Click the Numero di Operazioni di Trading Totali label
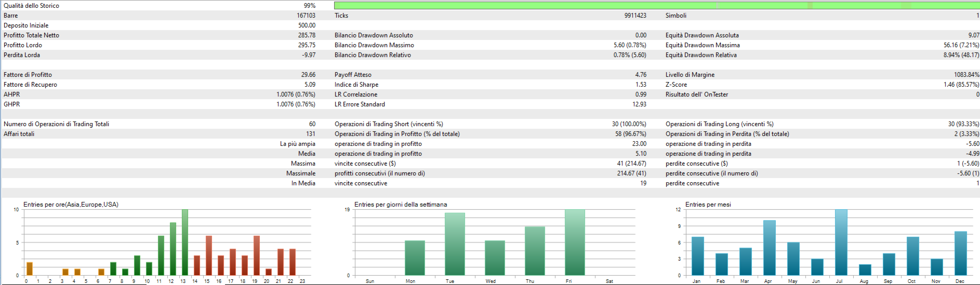 [x=57, y=124]
